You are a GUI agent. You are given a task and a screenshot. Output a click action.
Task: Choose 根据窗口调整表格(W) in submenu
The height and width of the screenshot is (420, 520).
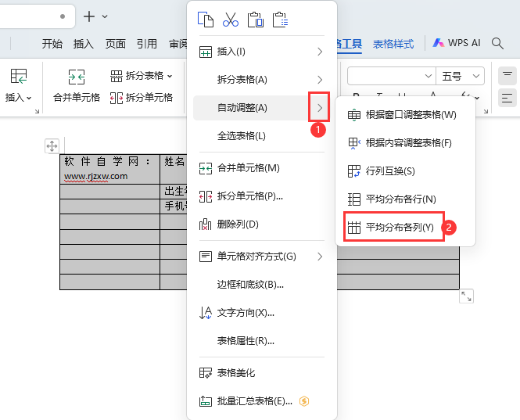tap(405, 115)
